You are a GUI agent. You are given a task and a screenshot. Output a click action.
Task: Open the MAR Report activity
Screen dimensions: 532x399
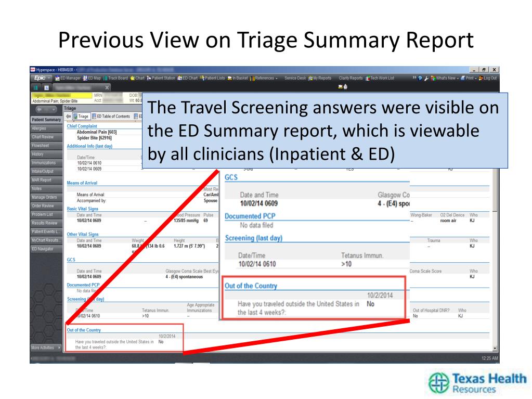(x=46, y=180)
